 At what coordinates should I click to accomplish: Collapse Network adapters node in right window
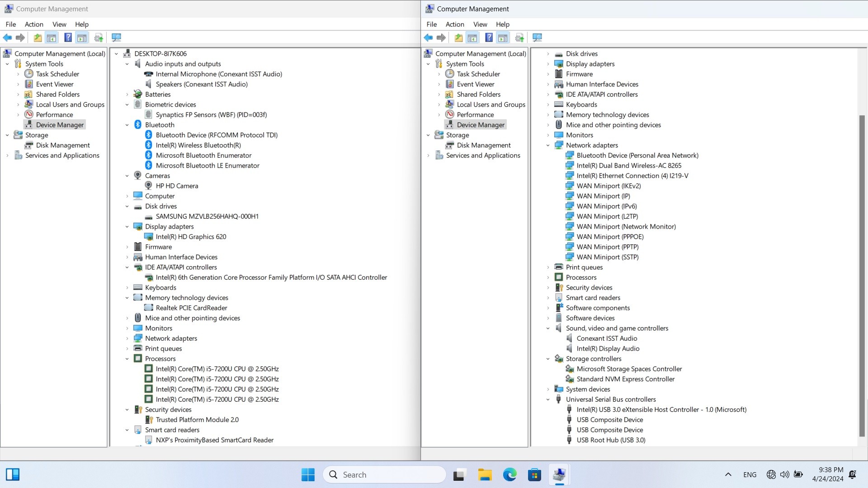[548, 145]
